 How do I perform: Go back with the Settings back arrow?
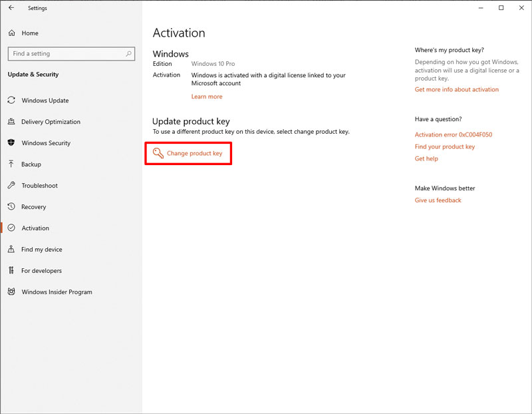coord(11,7)
